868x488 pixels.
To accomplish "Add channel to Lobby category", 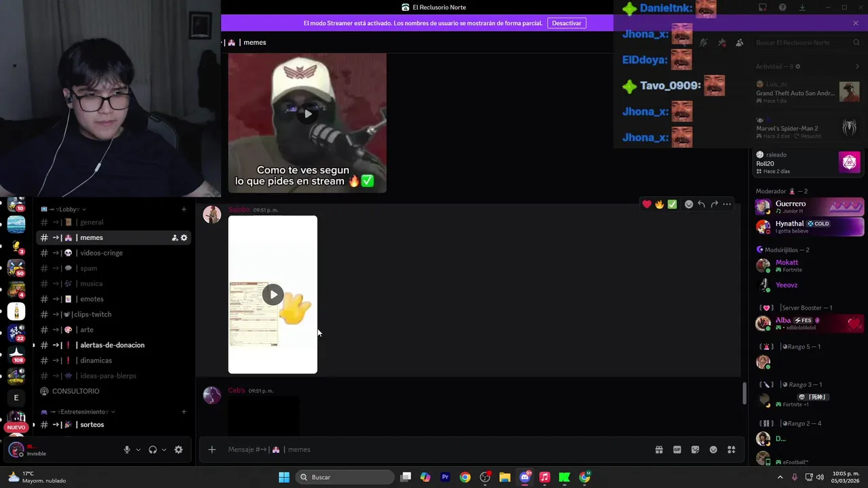I will click(x=184, y=209).
